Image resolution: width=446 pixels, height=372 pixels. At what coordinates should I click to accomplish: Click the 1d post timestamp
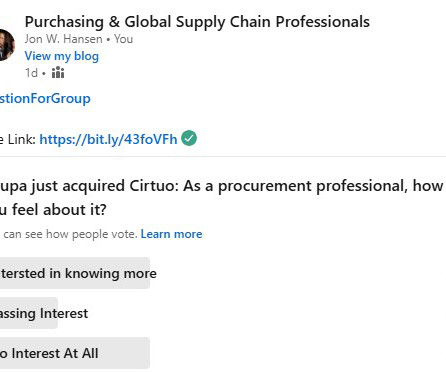(x=32, y=73)
